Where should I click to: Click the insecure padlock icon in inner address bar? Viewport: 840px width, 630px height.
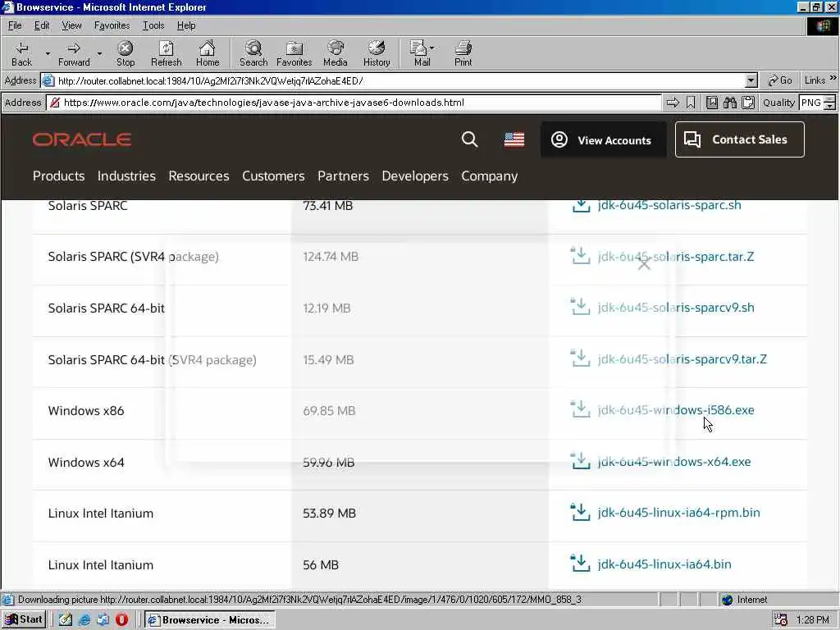point(55,103)
